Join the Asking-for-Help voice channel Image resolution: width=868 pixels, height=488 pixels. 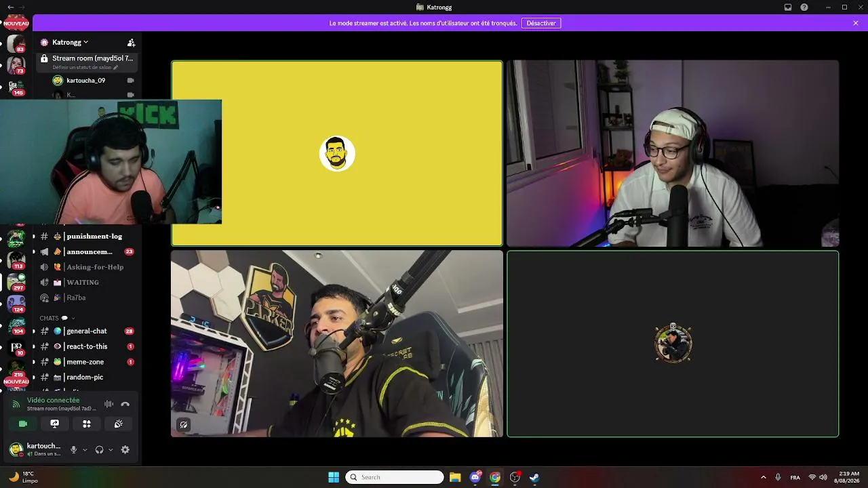[87, 267]
